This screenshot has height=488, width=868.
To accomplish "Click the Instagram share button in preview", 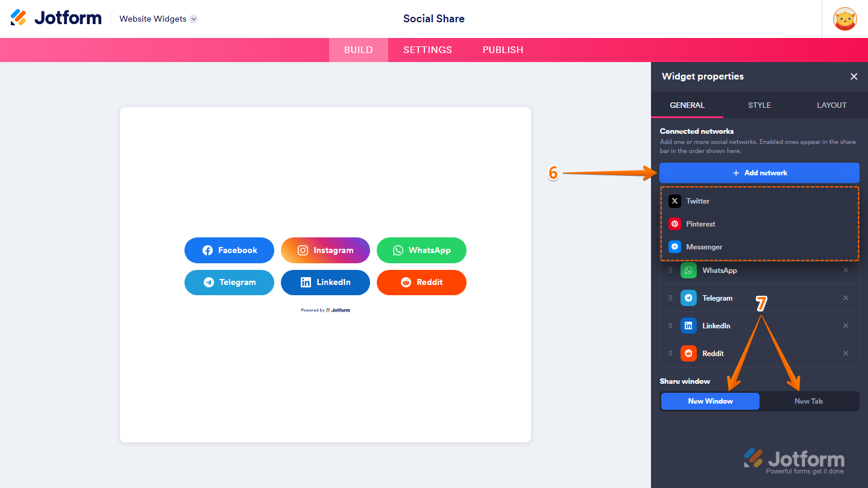I will coord(325,251).
